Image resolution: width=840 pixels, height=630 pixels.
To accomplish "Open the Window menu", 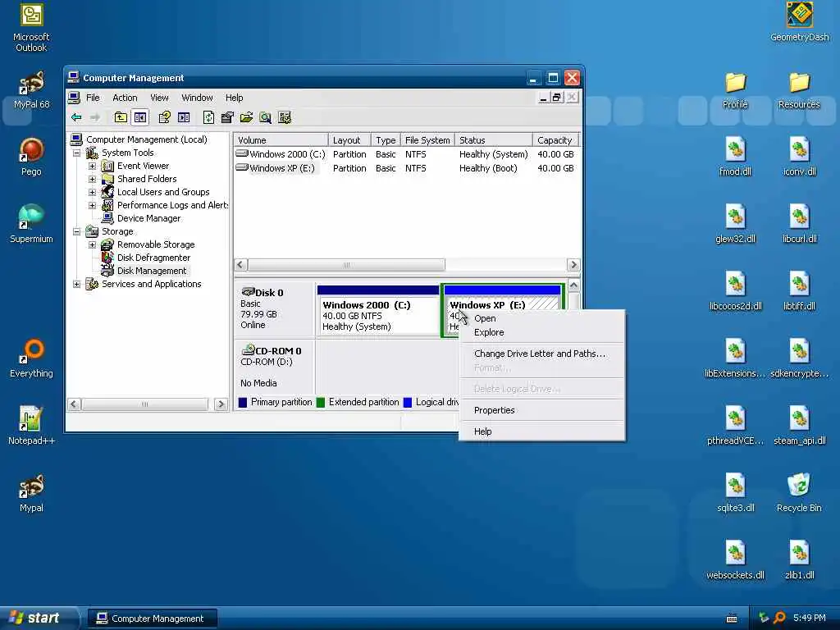I will 197,98.
